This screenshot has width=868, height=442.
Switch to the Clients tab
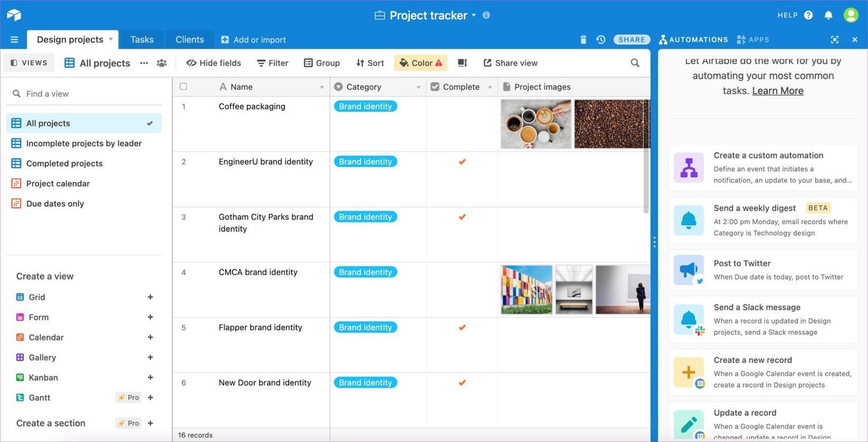[x=190, y=39]
